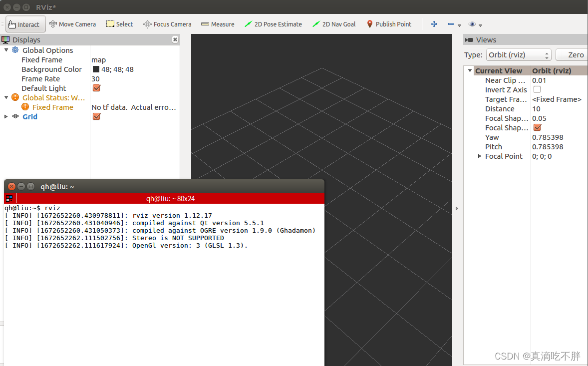Screen dimensions: 588x366
Task: Collapse the Global Options tree item
Action: tap(6, 50)
